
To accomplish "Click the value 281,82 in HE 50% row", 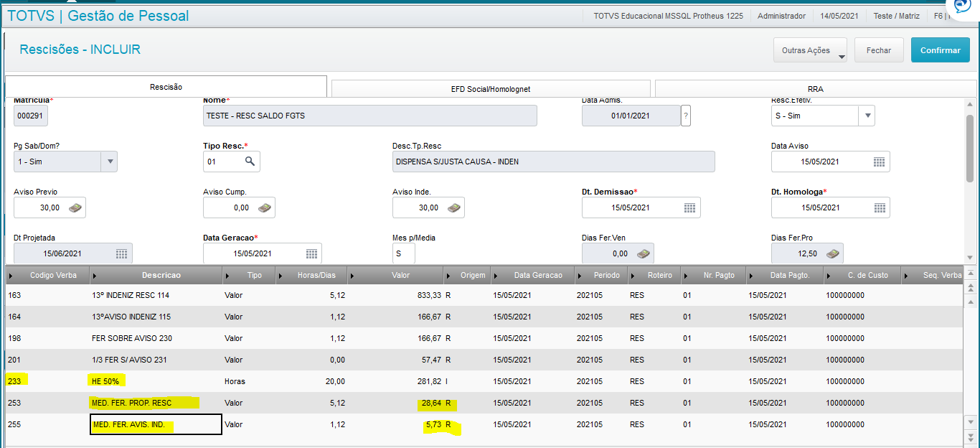I will pos(429,381).
